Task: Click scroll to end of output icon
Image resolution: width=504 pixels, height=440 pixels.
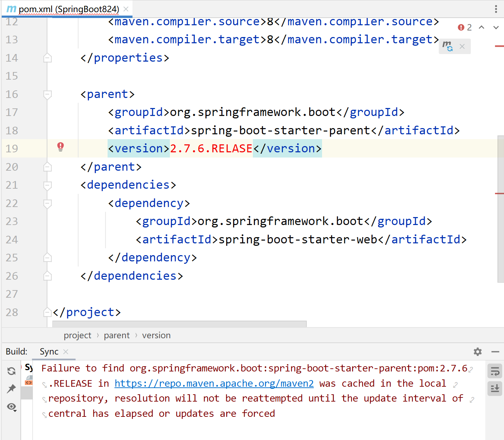Action: coord(495,388)
